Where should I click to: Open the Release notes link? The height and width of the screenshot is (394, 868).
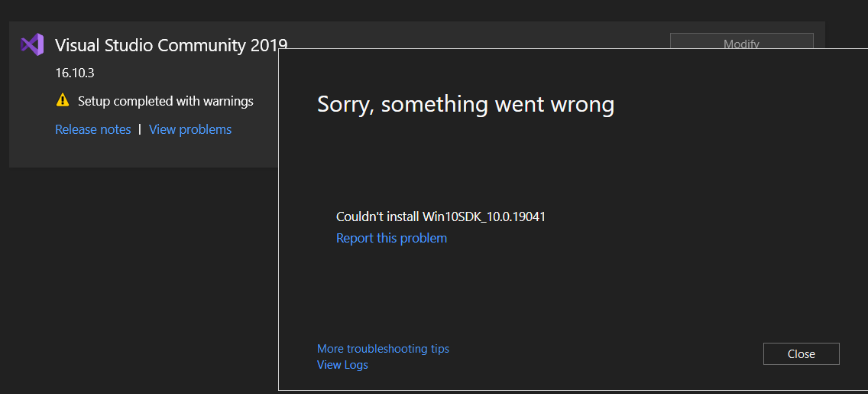tap(93, 129)
